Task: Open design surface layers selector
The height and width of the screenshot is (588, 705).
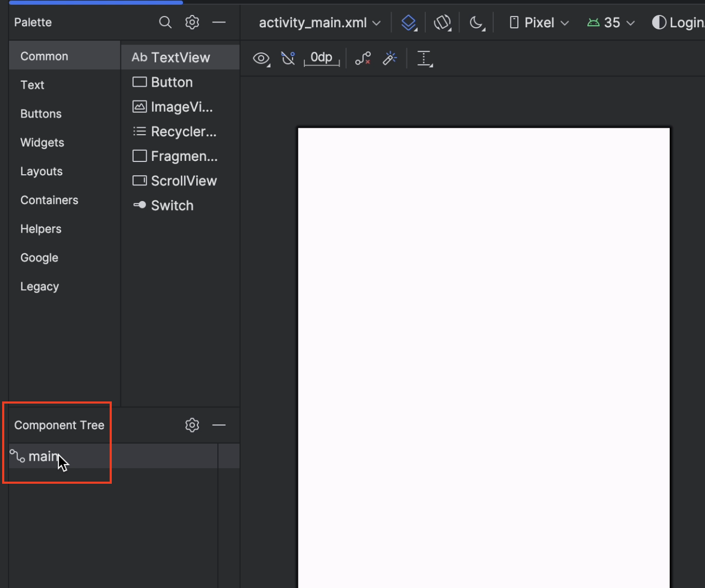Action: click(x=409, y=22)
